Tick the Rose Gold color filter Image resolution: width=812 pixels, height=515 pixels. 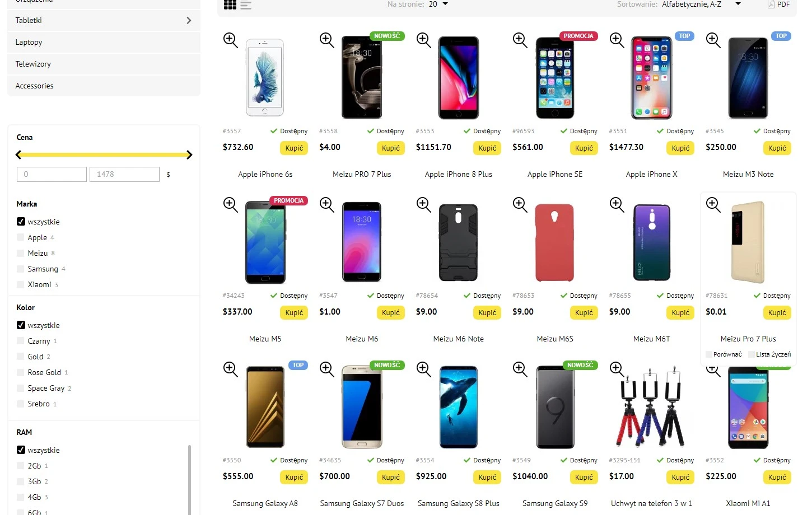[x=21, y=372]
